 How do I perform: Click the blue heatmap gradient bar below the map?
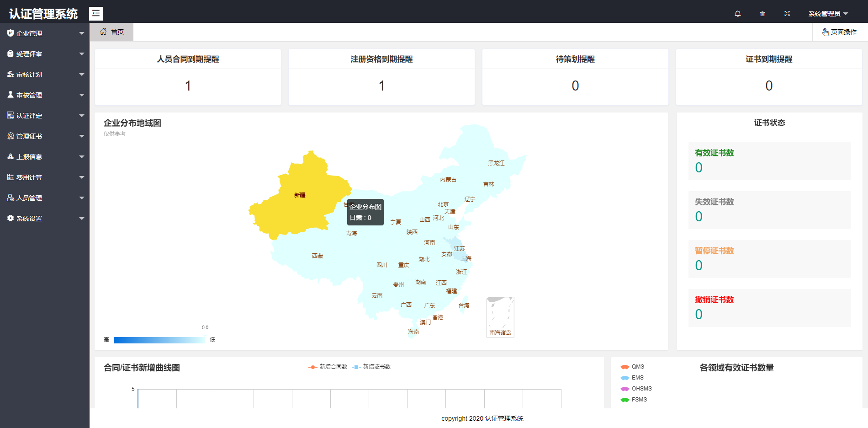tap(160, 340)
